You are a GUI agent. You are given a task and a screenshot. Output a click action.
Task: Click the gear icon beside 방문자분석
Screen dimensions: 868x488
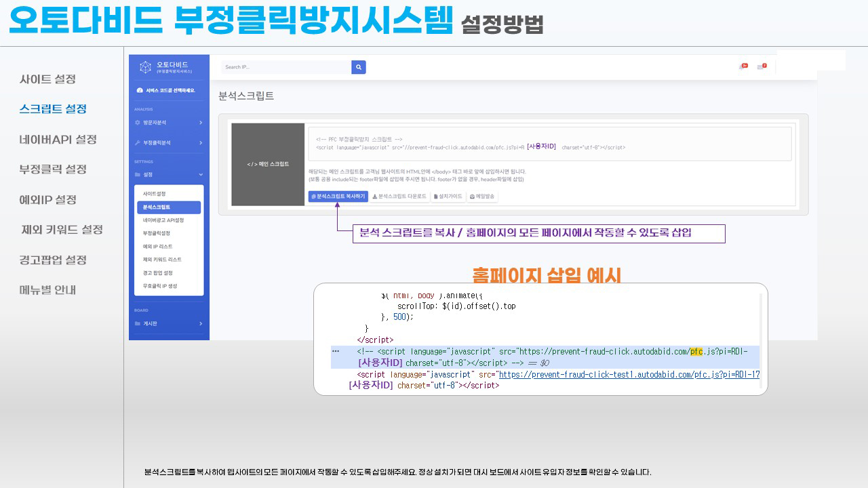click(138, 123)
